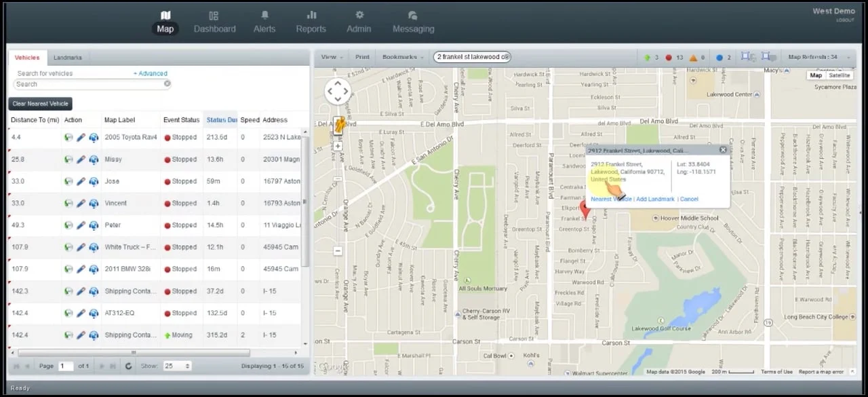Click the refresh icon in the paging bar
The height and width of the screenshot is (397, 868).
point(128,366)
